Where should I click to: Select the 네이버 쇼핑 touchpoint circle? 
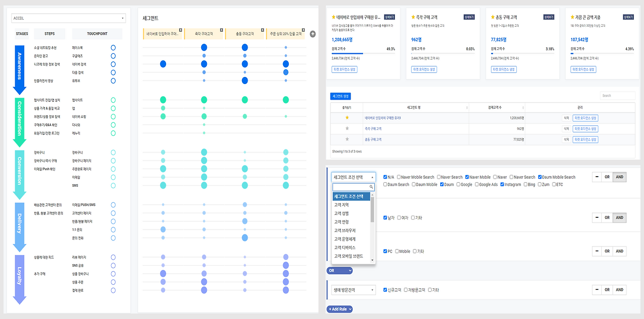click(x=113, y=116)
